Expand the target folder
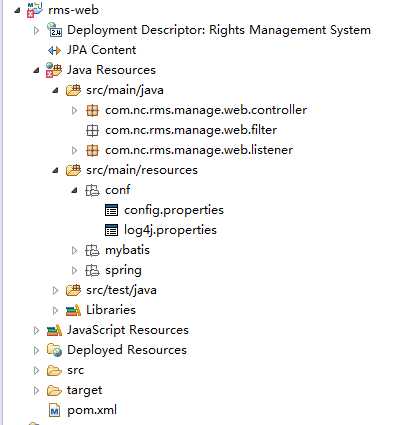Screen dimensions: 405x425 tap(36, 390)
